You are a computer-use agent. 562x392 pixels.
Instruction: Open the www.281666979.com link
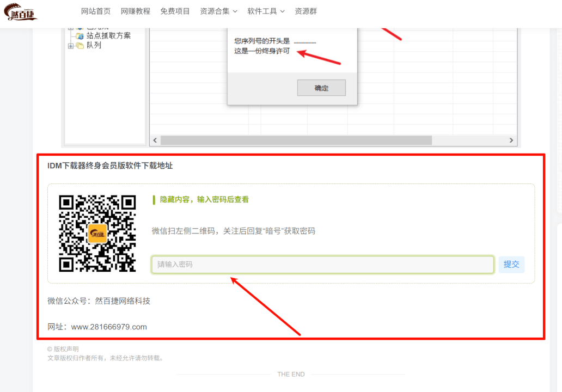click(x=109, y=327)
